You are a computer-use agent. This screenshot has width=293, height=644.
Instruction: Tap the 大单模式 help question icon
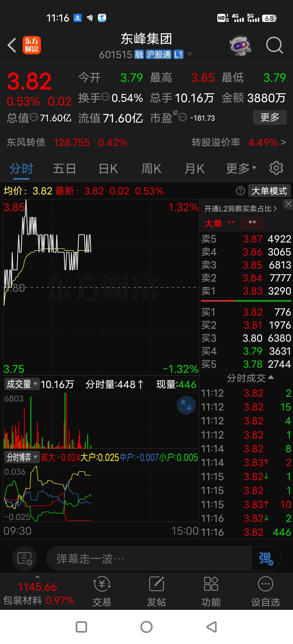240,191
